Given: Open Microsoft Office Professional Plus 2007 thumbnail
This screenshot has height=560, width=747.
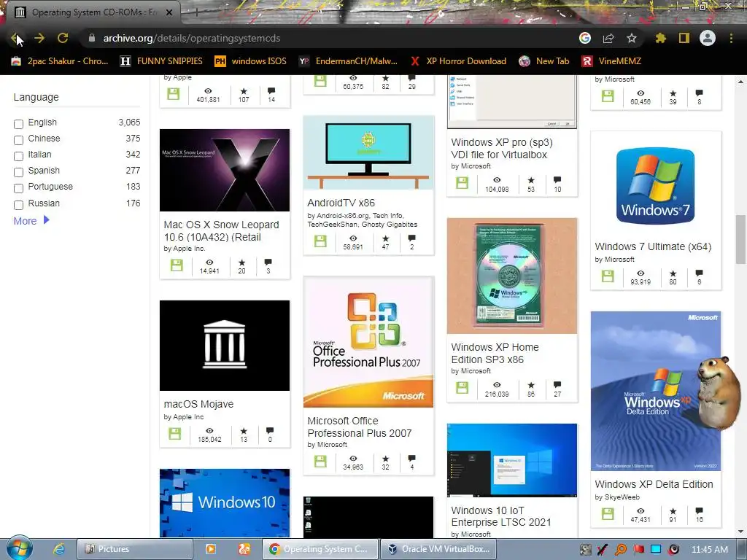Looking at the screenshot, I should pyautogui.click(x=368, y=342).
